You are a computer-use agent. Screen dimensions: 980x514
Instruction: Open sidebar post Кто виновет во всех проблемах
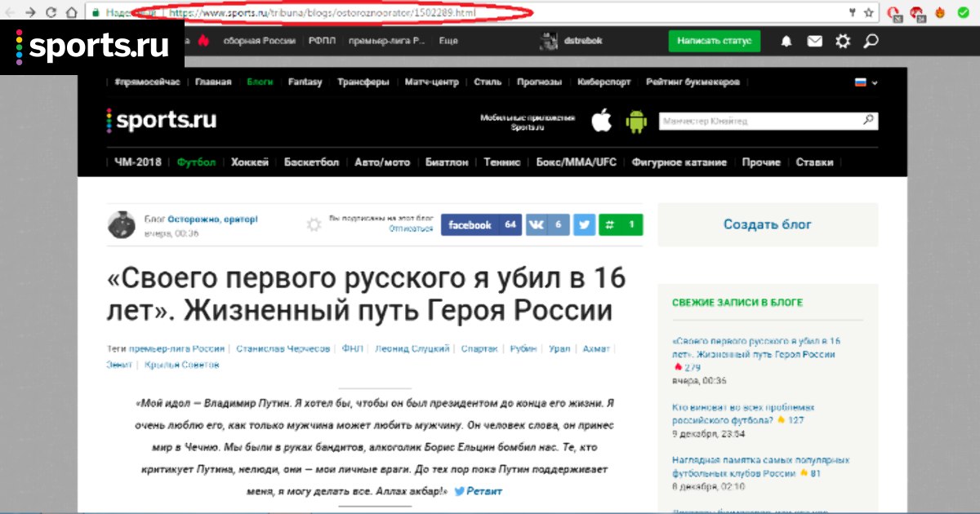[744, 413]
